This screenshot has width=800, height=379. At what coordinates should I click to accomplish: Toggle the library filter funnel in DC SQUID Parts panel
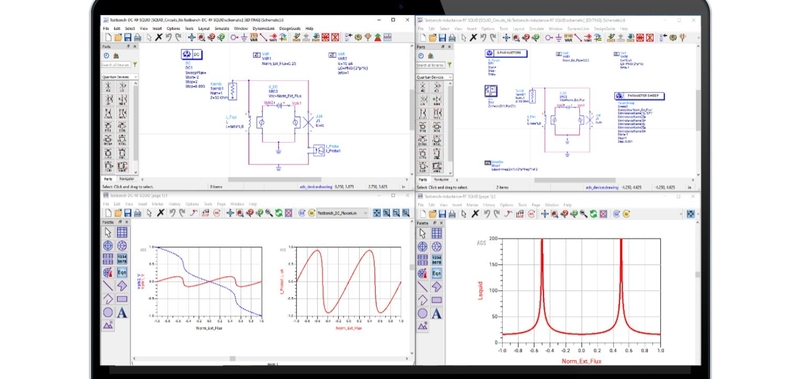pos(135,65)
